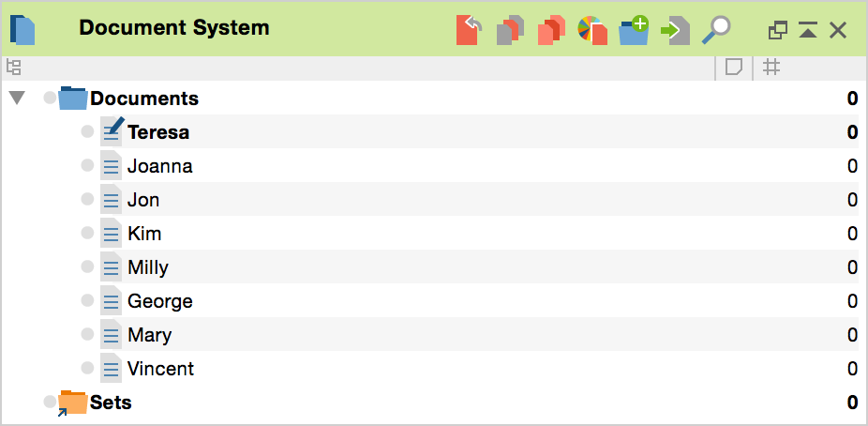Viewport: 868px width, 426px height.
Task: Open the Sets folder
Action: pyautogui.click(x=111, y=403)
